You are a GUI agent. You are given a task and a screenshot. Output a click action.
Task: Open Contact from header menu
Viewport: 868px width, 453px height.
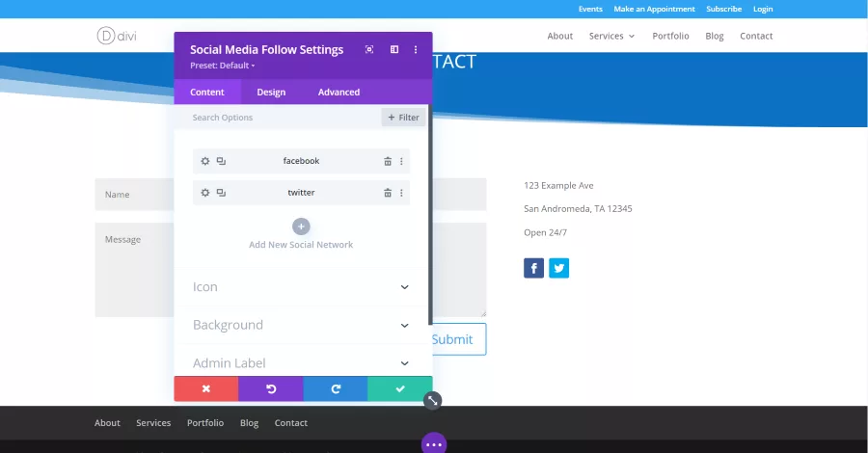pyautogui.click(x=756, y=36)
